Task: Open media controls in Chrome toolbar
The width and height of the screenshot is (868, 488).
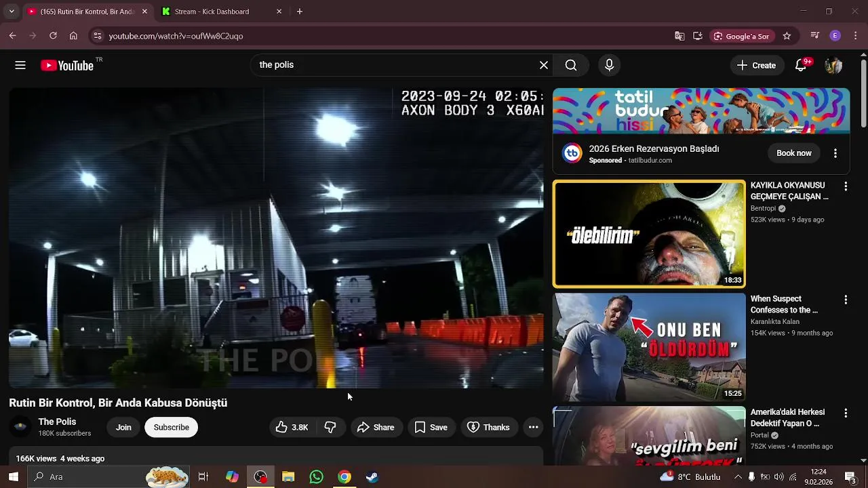Action: tap(815, 36)
